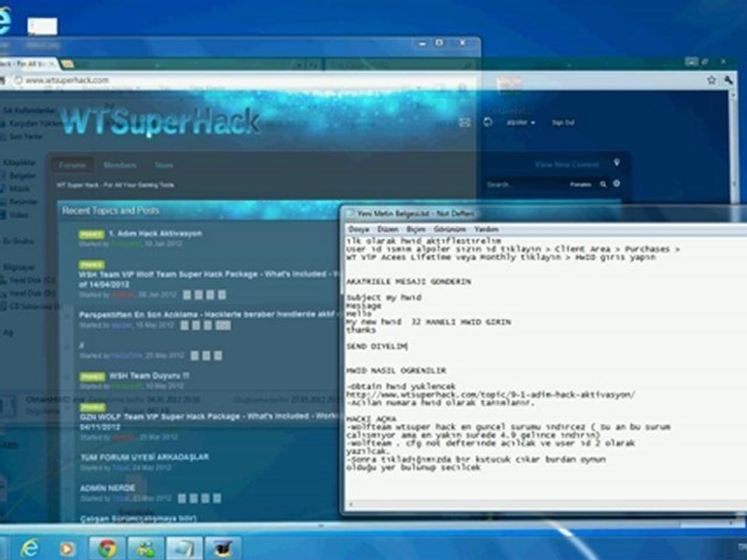The height and width of the screenshot is (560, 747).
Task: Open the Görünüm menu in Notepad
Action: pyautogui.click(x=449, y=229)
